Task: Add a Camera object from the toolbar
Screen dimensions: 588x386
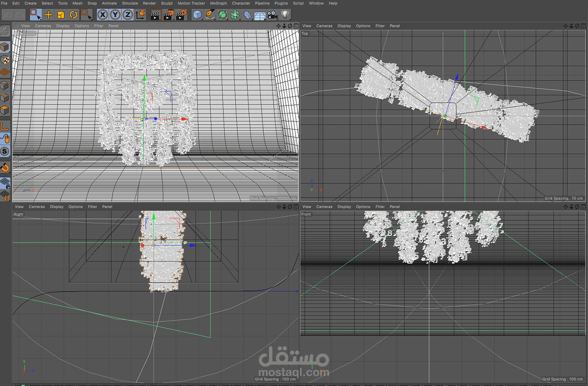Action: click(273, 15)
